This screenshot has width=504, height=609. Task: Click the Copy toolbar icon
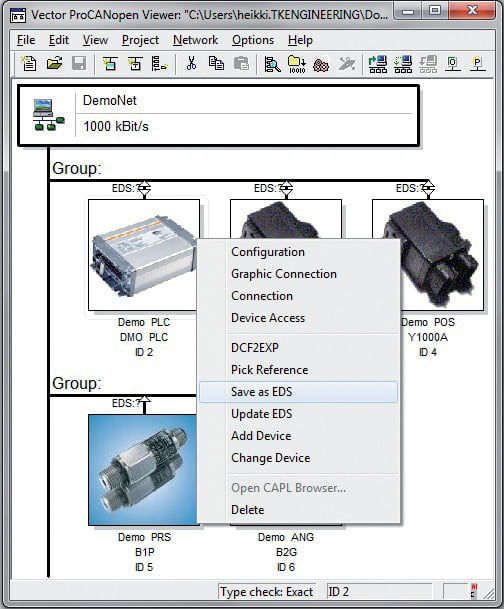click(216, 64)
